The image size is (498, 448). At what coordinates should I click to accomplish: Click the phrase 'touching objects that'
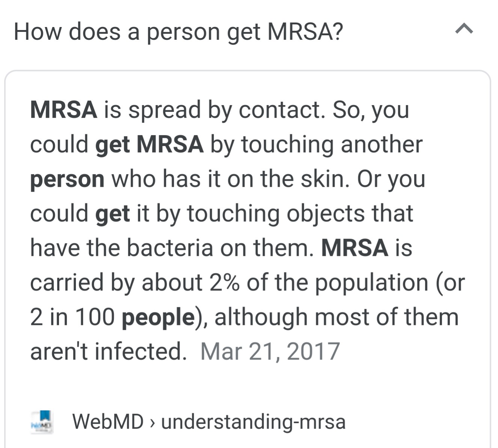[300, 214]
